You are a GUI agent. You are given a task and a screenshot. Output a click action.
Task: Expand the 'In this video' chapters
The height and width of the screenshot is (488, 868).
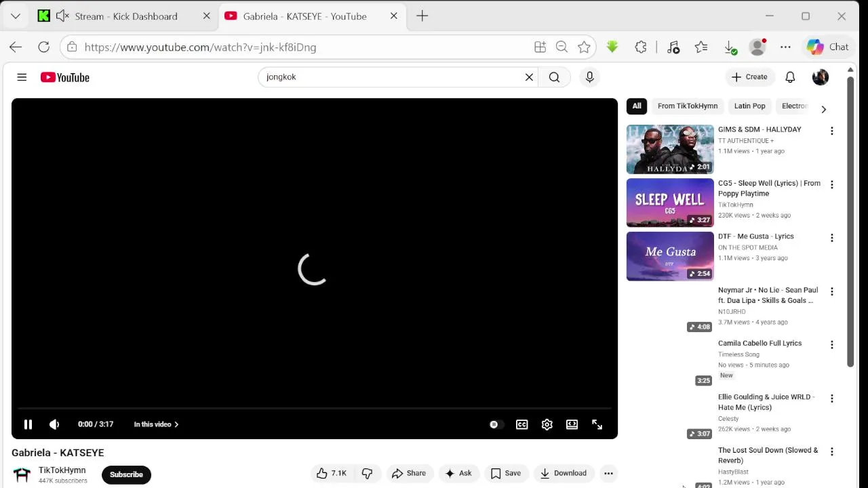point(156,424)
